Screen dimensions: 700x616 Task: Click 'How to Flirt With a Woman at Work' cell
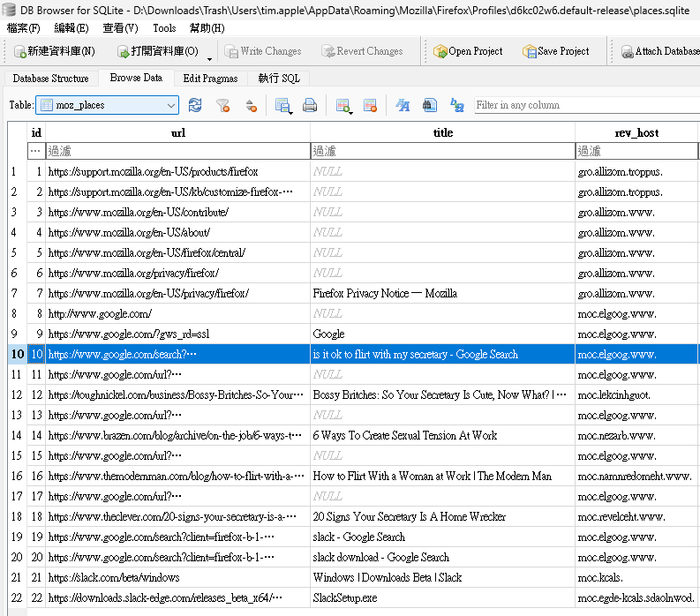click(442, 476)
